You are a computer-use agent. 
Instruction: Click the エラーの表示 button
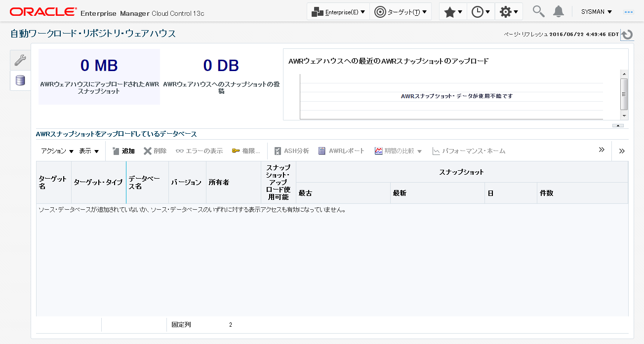pos(199,151)
